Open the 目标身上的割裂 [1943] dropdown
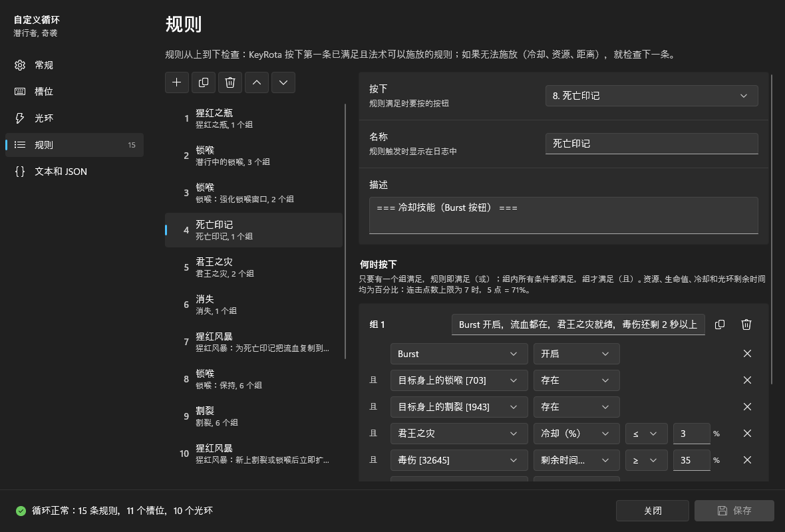785x532 pixels. click(459, 407)
